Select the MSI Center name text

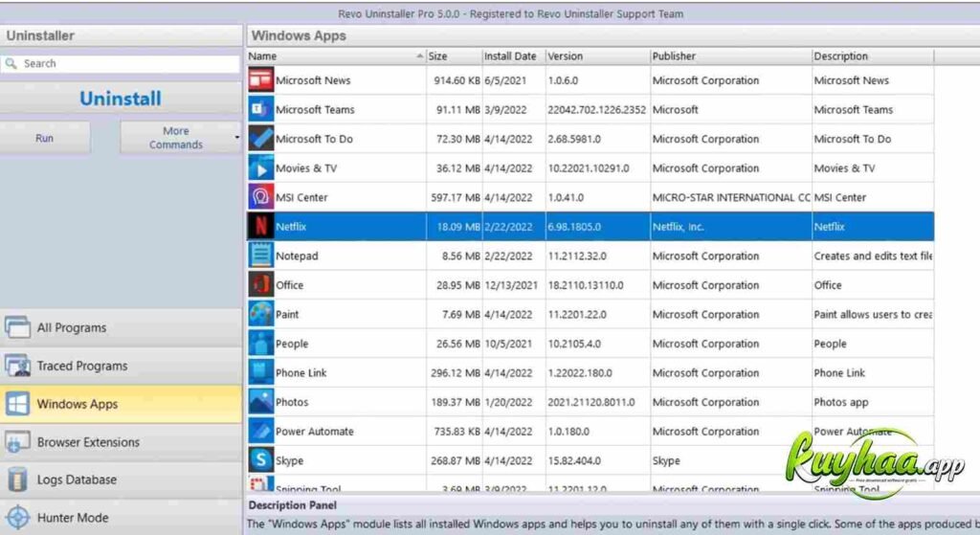coord(301,197)
